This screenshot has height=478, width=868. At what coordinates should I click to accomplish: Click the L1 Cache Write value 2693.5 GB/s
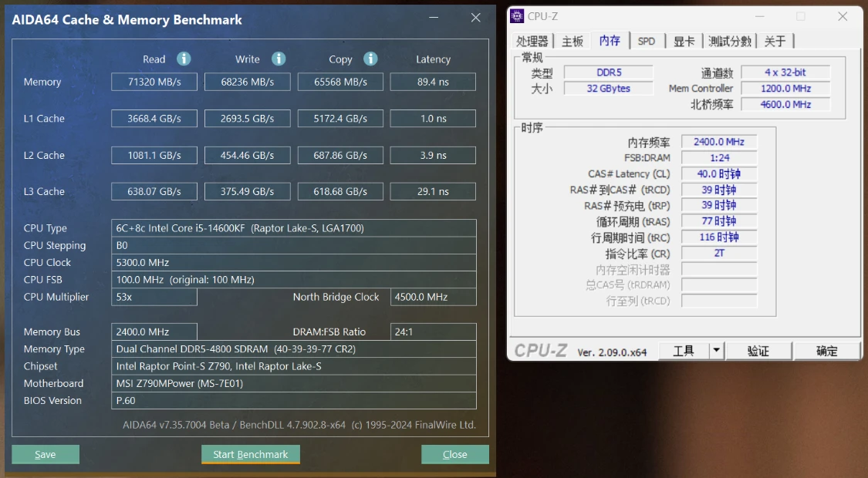(x=248, y=119)
